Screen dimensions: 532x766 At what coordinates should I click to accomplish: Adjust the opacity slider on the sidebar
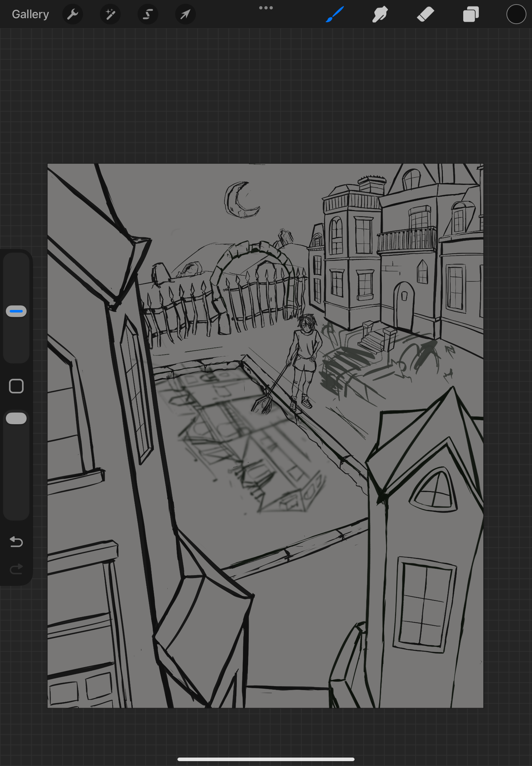(x=16, y=418)
